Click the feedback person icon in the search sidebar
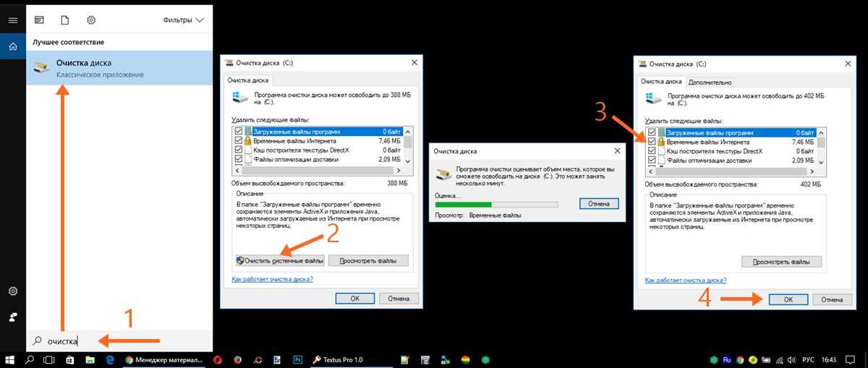Viewport: 868px width, 368px height. click(x=12, y=317)
